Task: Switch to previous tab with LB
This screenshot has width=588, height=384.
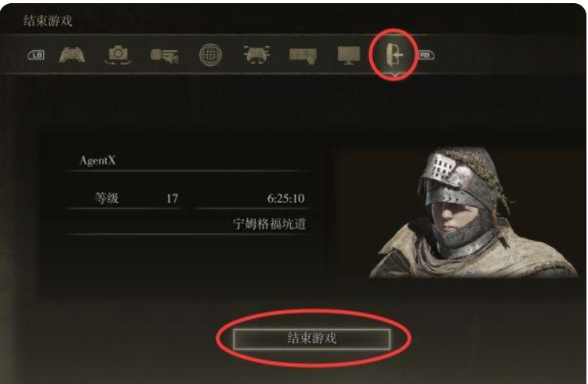Action: pos(36,55)
